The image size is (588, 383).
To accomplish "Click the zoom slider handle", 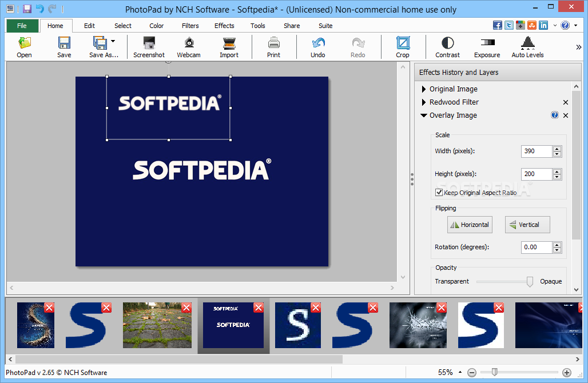I will pyautogui.click(x=495, y=372).
